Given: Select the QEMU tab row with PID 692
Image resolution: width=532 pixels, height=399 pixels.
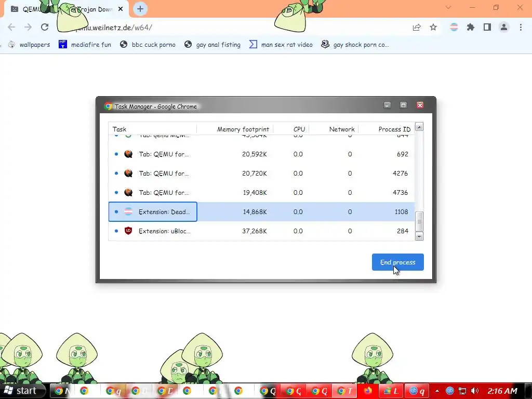Looking at the screenshot, I should point(262,154).
